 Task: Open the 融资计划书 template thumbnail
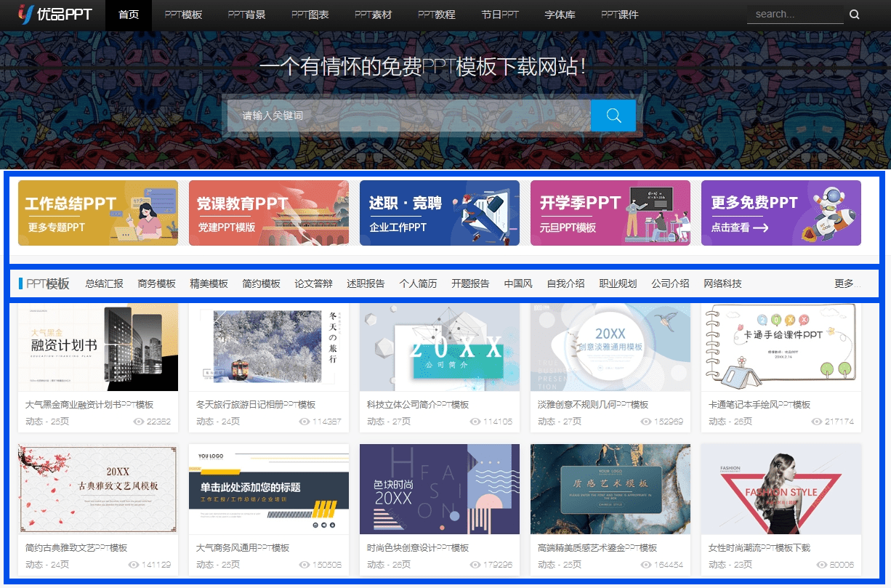click(98, 347)
